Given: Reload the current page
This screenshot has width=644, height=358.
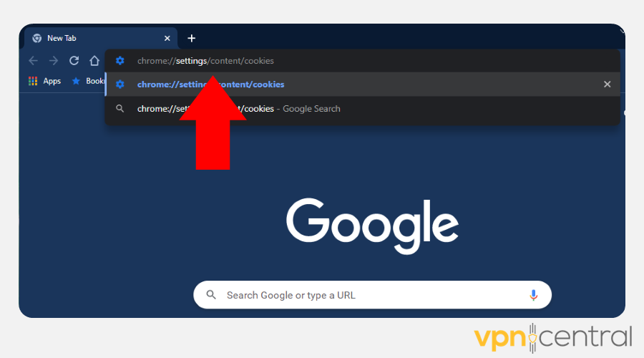Looking at the screenshot, I should point(74,61).
